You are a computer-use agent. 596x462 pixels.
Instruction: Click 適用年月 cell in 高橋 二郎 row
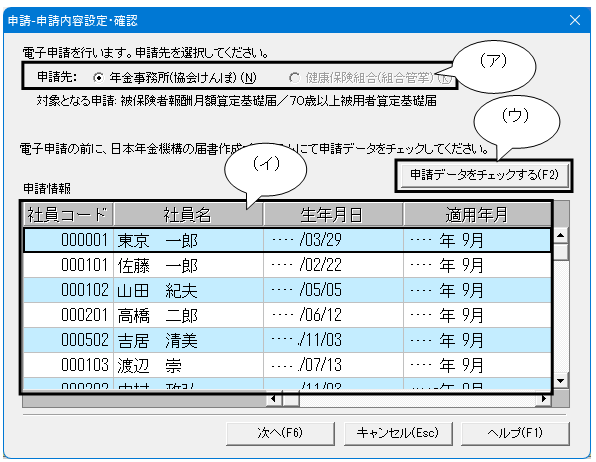(x=477, y=315)
